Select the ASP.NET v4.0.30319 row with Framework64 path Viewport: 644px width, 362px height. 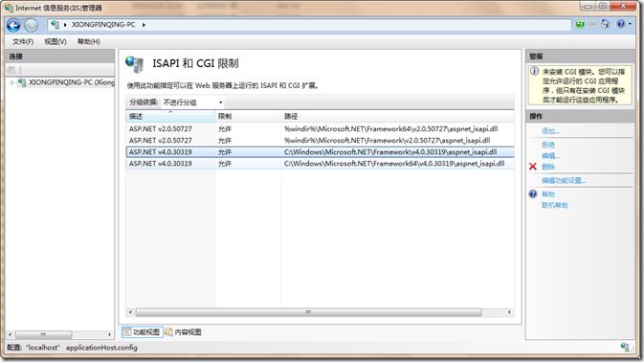coord(320,163)
